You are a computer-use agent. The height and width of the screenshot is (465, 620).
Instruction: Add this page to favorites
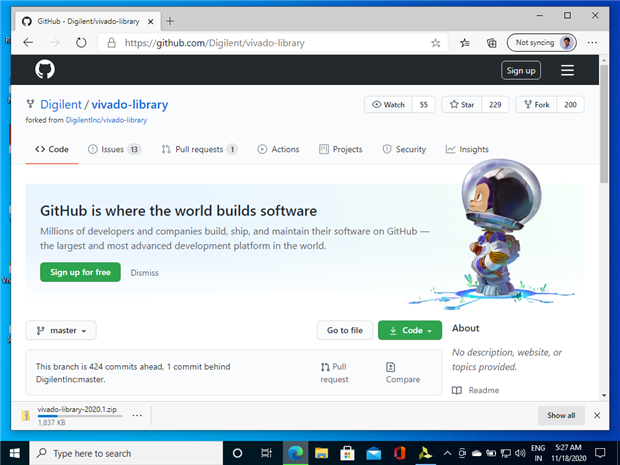(x=435, y=43)
